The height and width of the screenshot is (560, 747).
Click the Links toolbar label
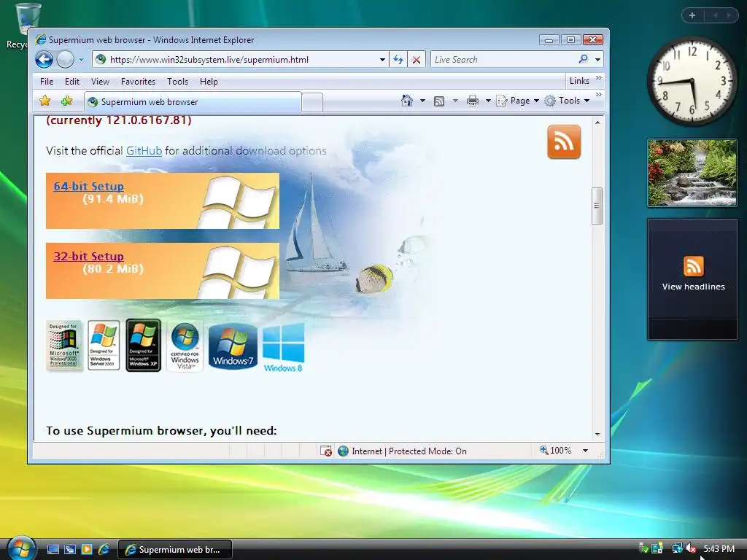[x=579, y=81]
